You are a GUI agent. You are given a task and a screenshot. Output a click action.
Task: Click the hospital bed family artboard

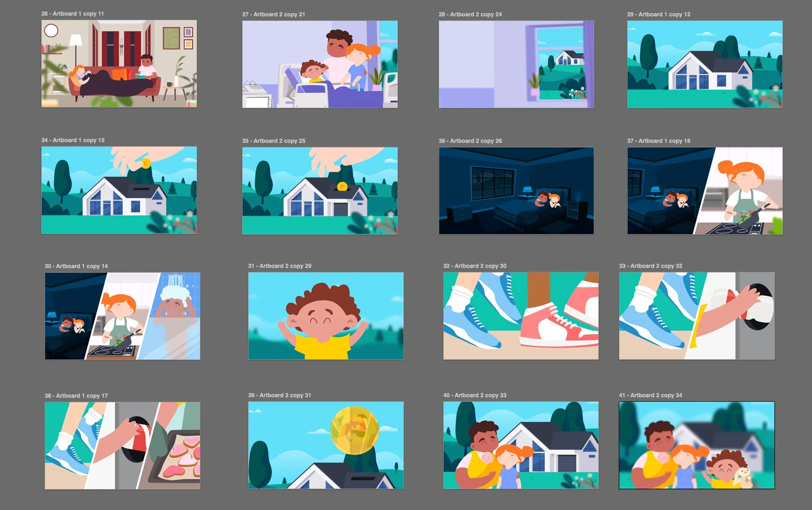click(x=320, y=64)
